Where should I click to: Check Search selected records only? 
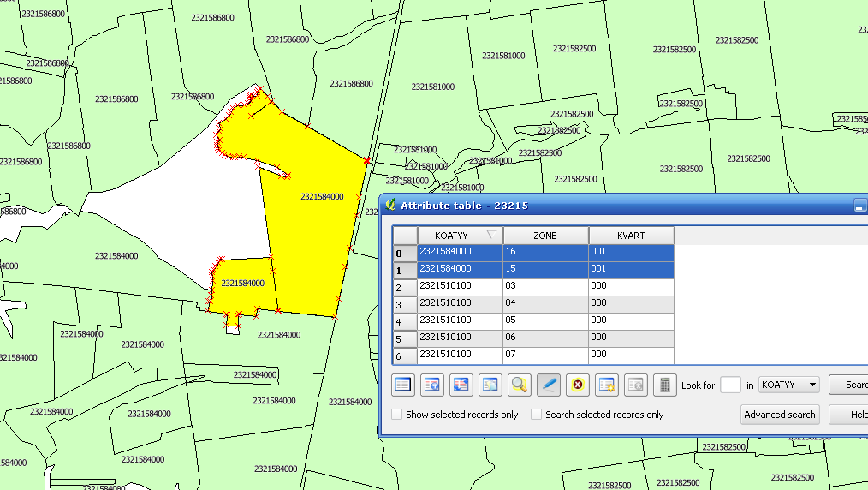click(537, 415)
